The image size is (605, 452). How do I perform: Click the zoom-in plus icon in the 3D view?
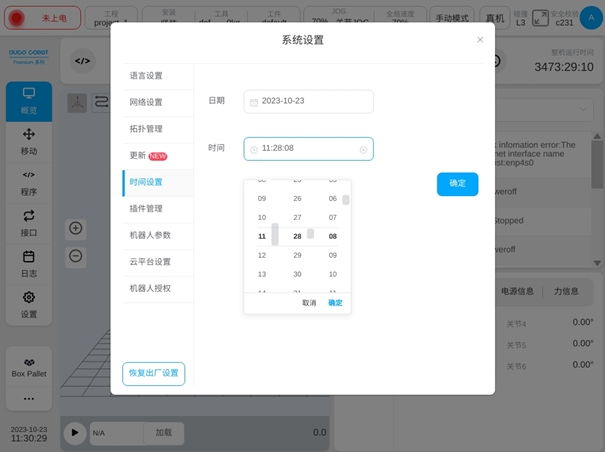click(76, 229)
